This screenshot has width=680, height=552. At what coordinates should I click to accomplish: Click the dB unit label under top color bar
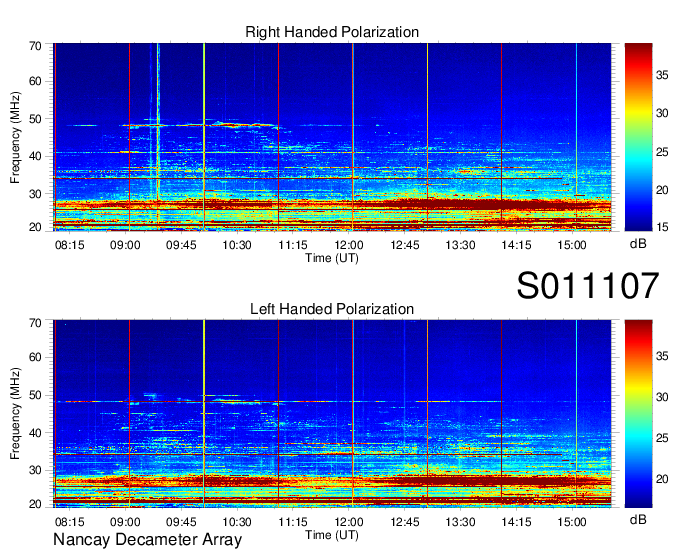point(638,244)
